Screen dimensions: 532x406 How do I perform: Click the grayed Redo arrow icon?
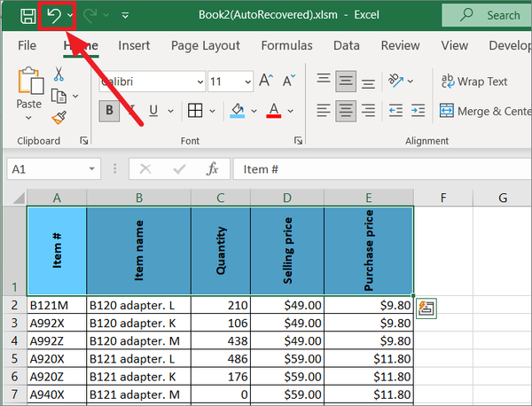coord(90,16)
